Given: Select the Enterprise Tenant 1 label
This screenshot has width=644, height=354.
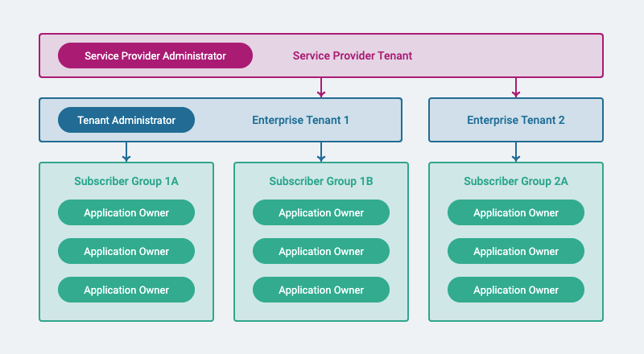Looking at the screenshot, I should pyautogui.click(x=301, y=120).
